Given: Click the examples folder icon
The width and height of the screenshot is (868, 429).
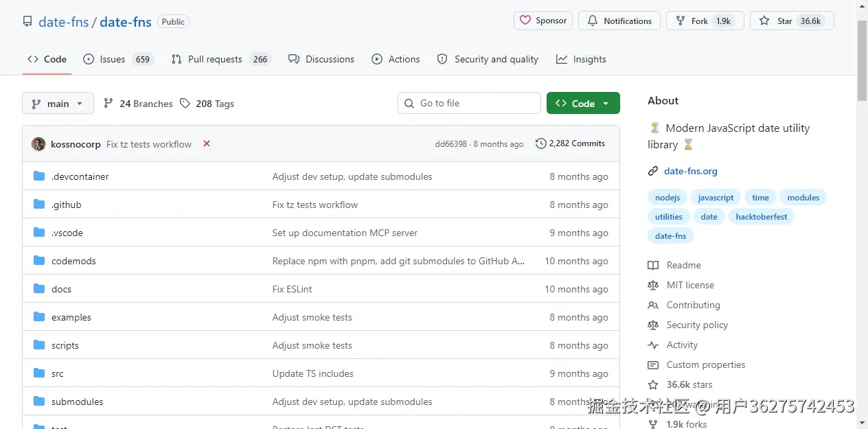Looking at the screenshot, I should click(39, 317).
